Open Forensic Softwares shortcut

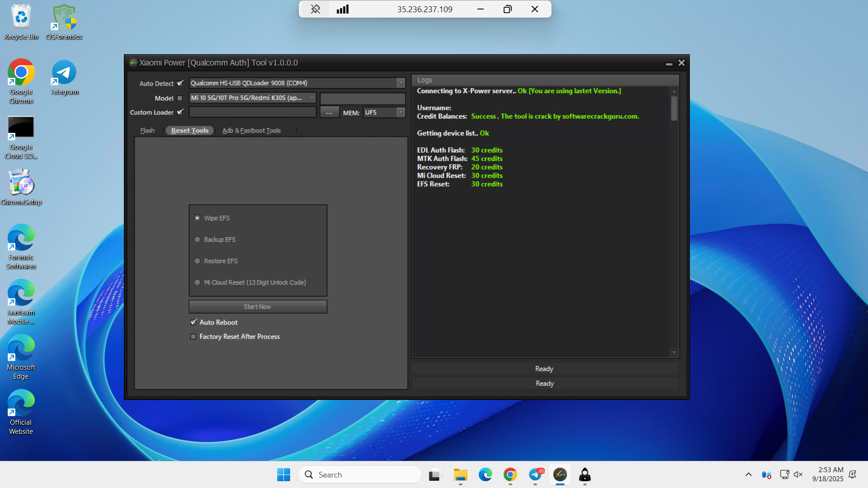21,246
